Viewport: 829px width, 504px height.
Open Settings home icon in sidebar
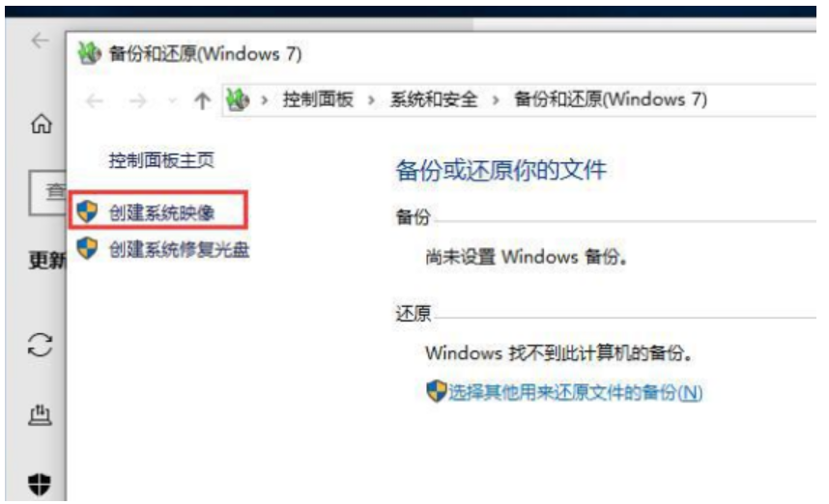pyautogui.click(x=41, y=125)
